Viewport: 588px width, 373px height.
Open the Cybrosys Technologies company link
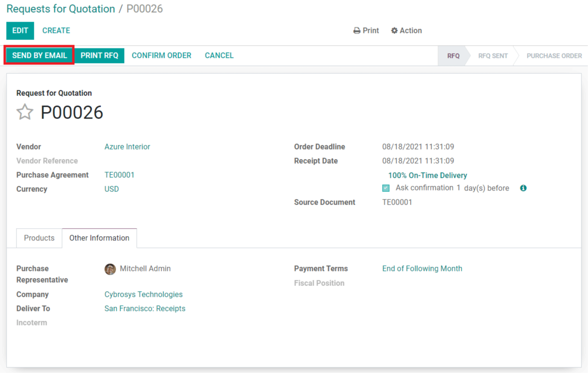click(143, 294)
